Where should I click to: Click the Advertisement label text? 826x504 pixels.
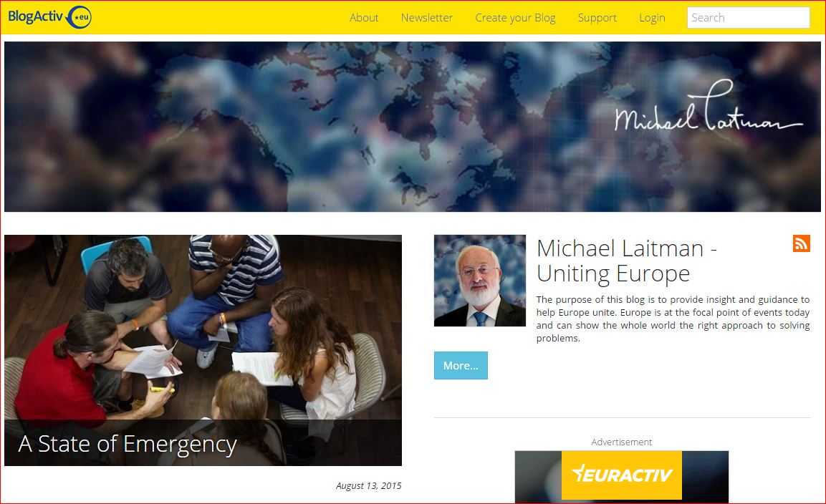pos(622,442)
